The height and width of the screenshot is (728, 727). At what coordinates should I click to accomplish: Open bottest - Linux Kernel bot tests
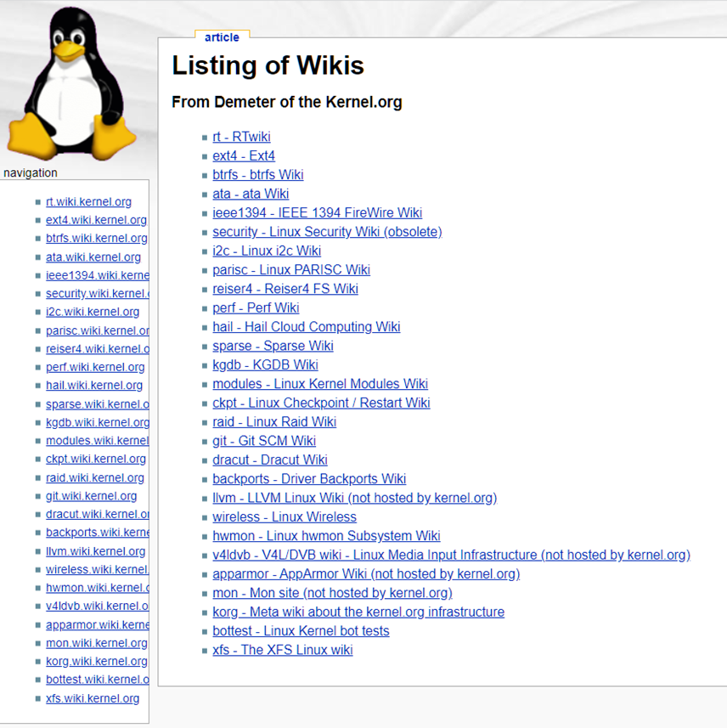click(x=301, y=631)
